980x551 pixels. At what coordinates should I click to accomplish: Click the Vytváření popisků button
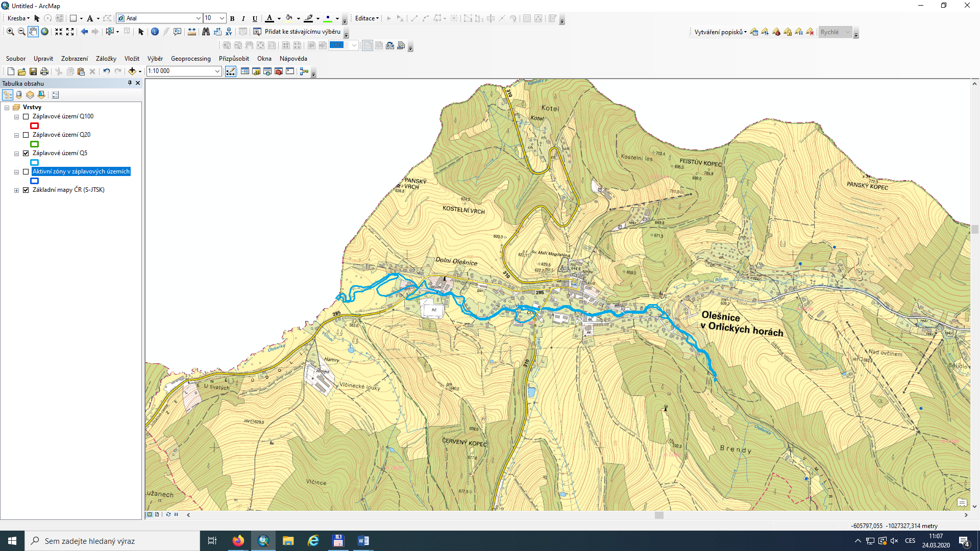coord(720,32)
